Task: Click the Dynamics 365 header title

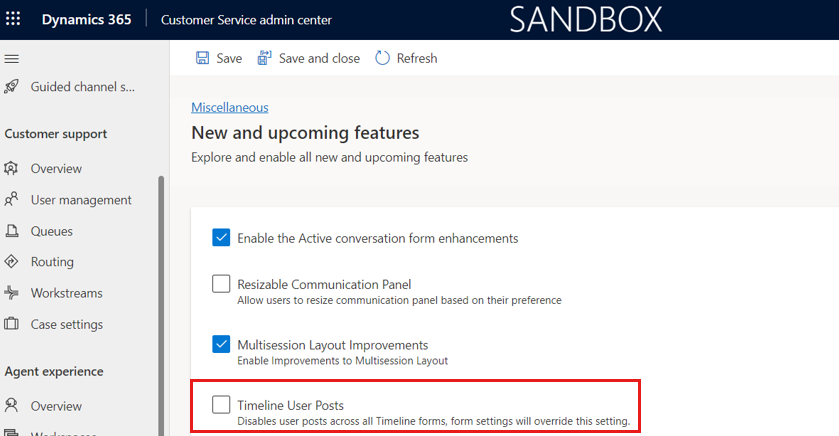Action: (x=87, y=20)
